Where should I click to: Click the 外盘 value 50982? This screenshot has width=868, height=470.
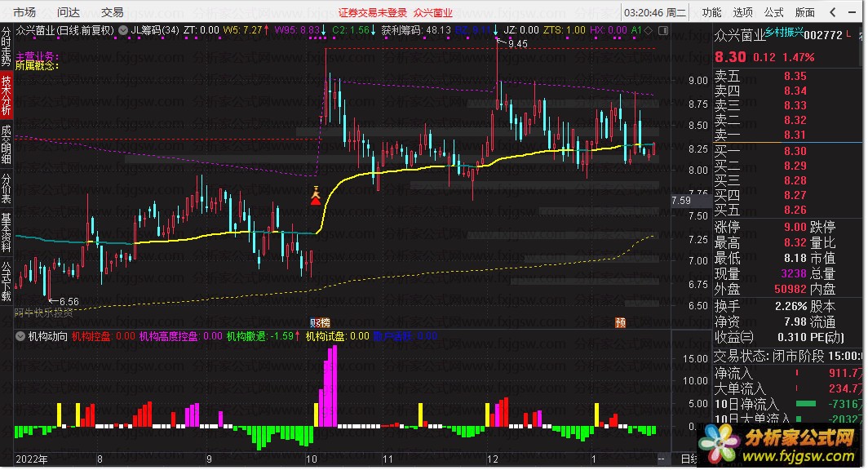(x=790, y=289)
